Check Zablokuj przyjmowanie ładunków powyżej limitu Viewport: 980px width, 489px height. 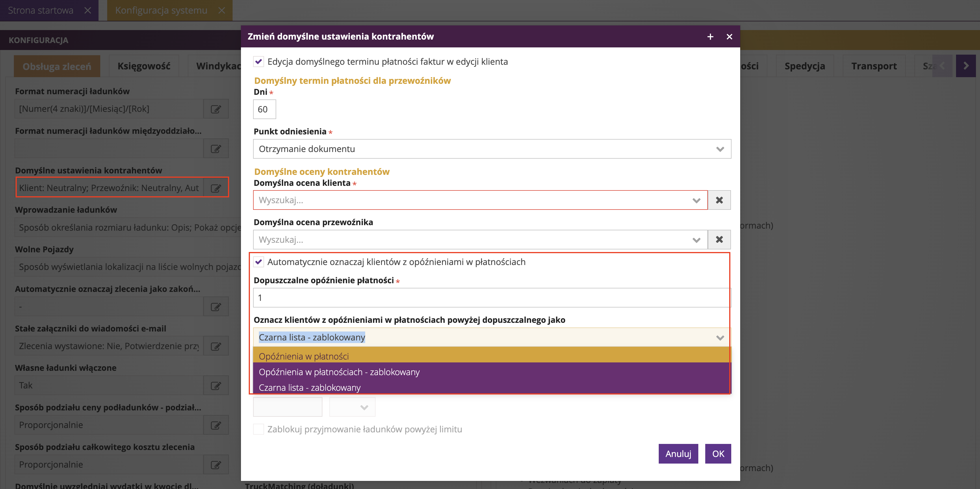(x=259, y=429)
